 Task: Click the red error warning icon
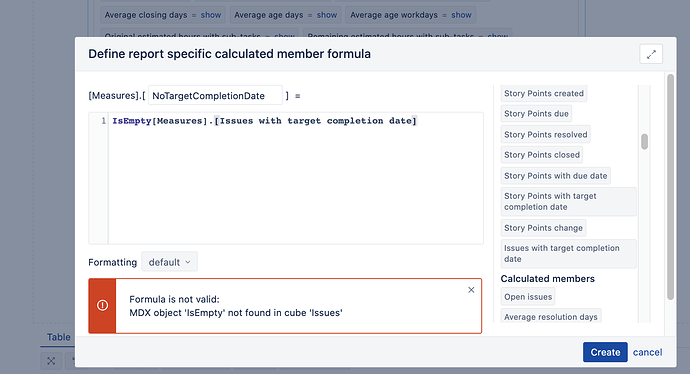point(102,305)
